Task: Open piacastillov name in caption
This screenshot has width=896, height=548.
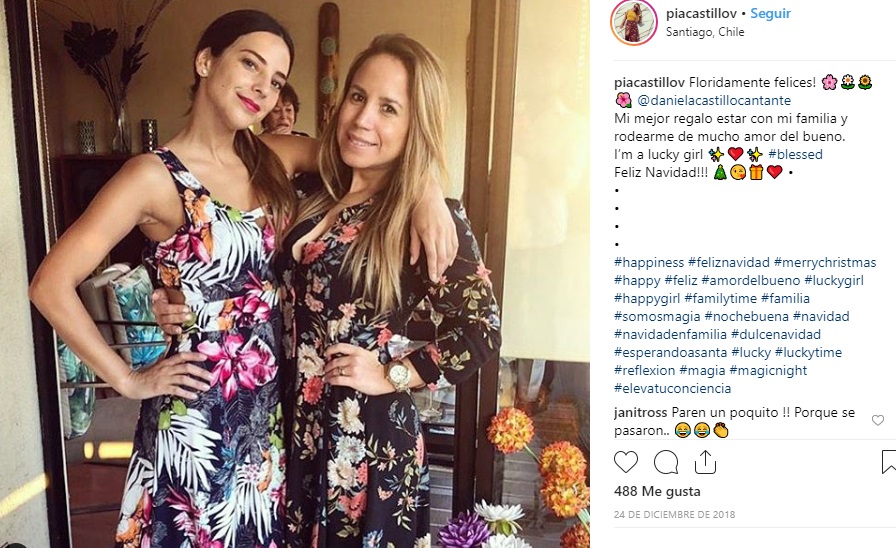Action: coord(649,82)
